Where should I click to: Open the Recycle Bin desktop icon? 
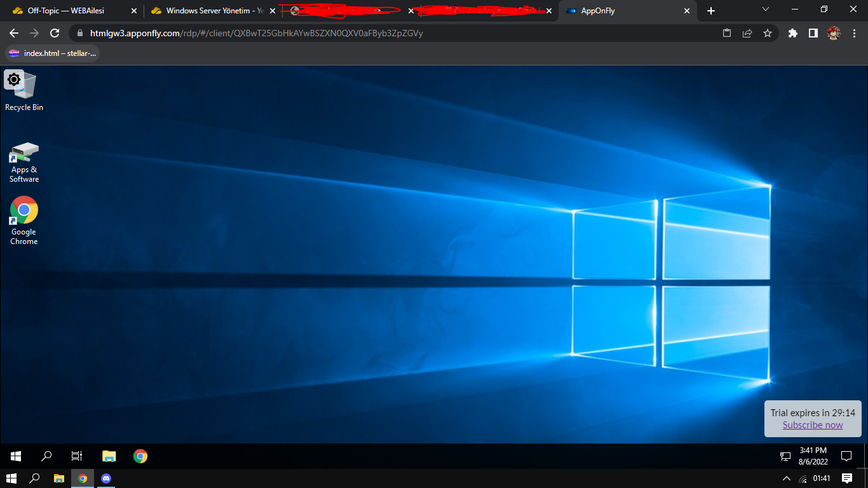click(24, 91)
